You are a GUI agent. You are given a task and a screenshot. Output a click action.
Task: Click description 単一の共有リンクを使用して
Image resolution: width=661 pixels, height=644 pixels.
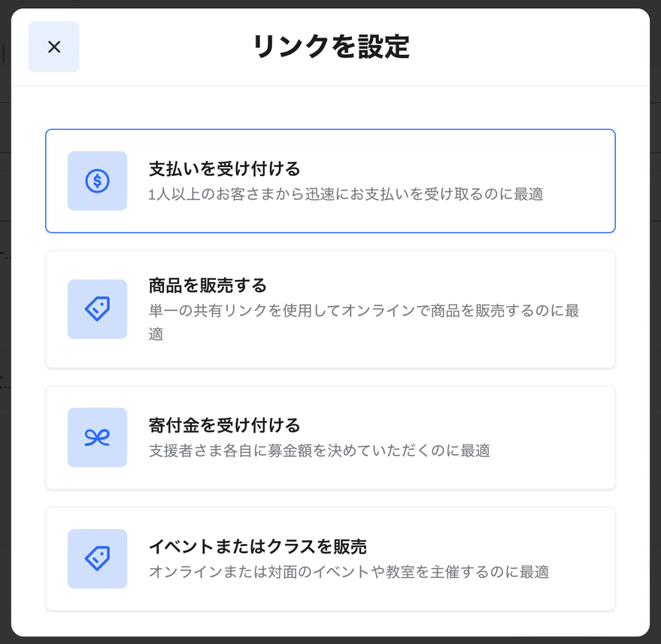[363, 310]
